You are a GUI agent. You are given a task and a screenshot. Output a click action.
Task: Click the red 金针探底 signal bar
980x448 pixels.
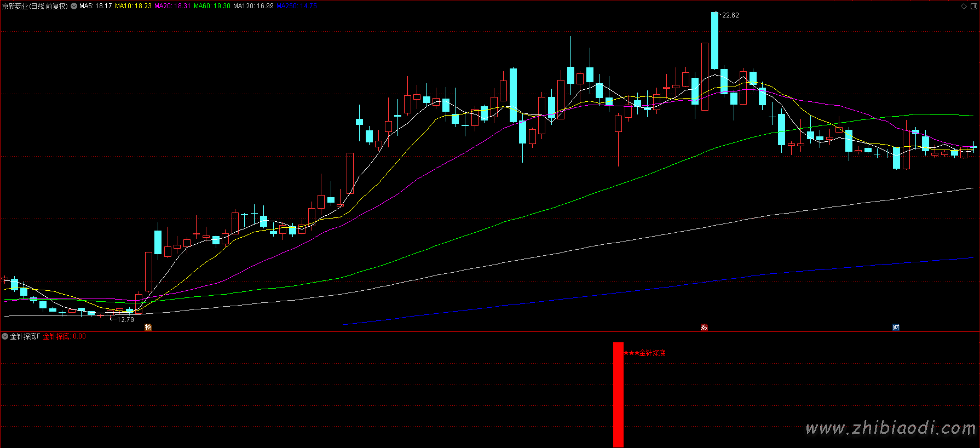click(x=618, y=394)
